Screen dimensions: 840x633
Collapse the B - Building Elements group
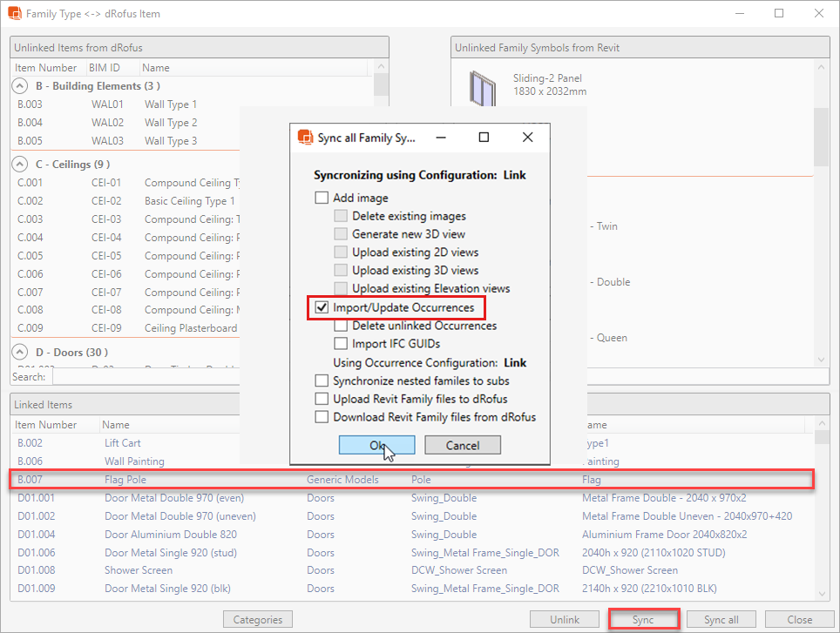coord(19,86)
